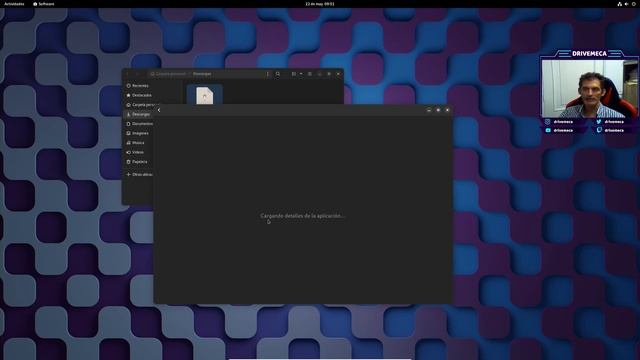
Task: Minimize the Software window
Action: click(x=429, y=110)
